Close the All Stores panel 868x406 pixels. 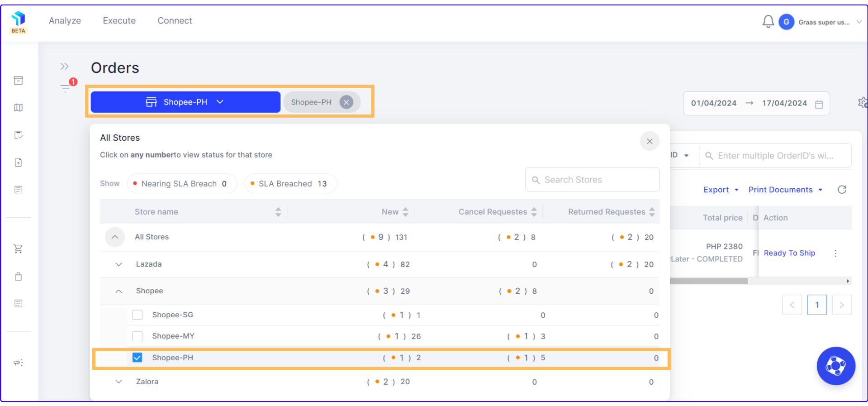click(650, 141)
